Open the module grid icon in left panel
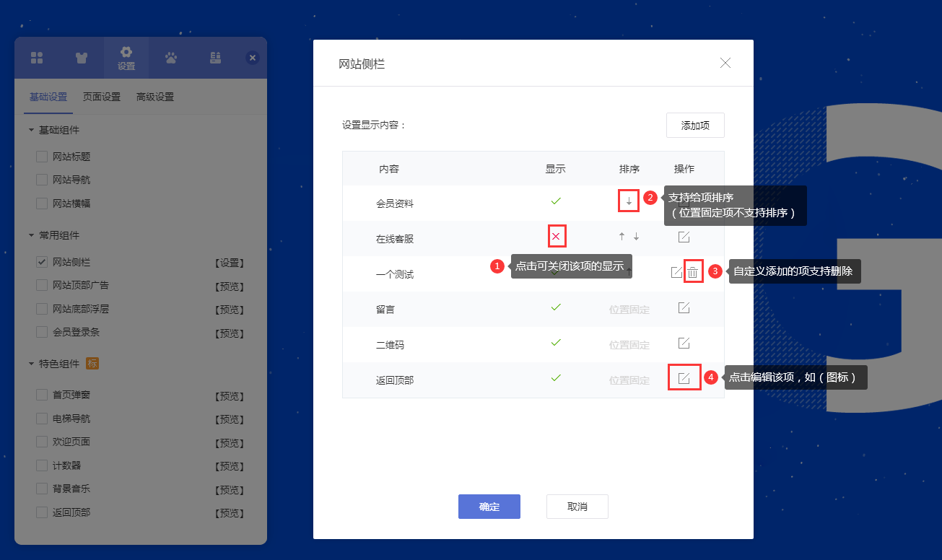Screen dimensions: 942x560 click(x=37, y=58)
